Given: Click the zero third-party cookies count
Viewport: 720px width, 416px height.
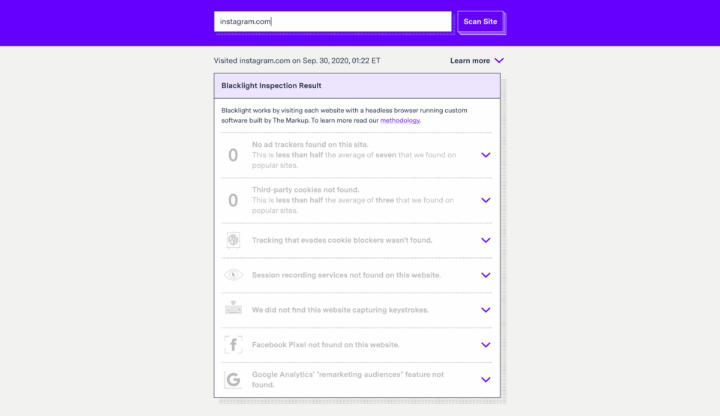Looking at the screenshot, I should point(233,200).
